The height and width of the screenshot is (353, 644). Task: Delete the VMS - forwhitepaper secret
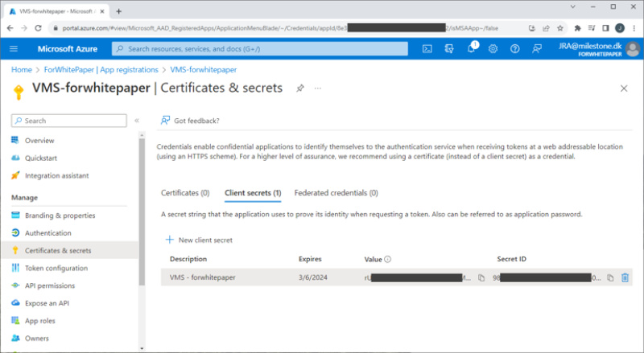(x=625, y=277)
